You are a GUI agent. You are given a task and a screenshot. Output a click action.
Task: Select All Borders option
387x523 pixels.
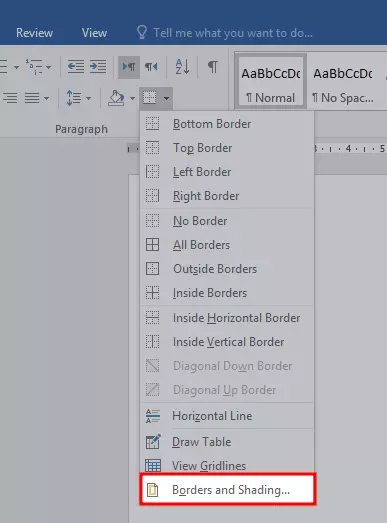pyautogui.click(x=227, y=245)
